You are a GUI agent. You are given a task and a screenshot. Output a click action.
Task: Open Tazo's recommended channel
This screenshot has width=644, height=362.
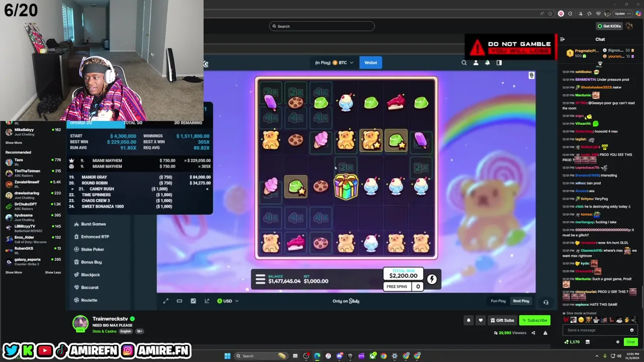[x=33, y=161]
